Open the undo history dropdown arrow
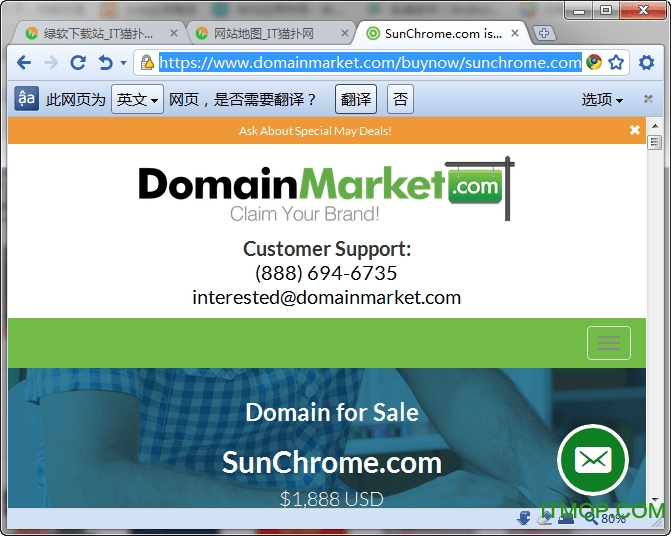 (123, 63)
